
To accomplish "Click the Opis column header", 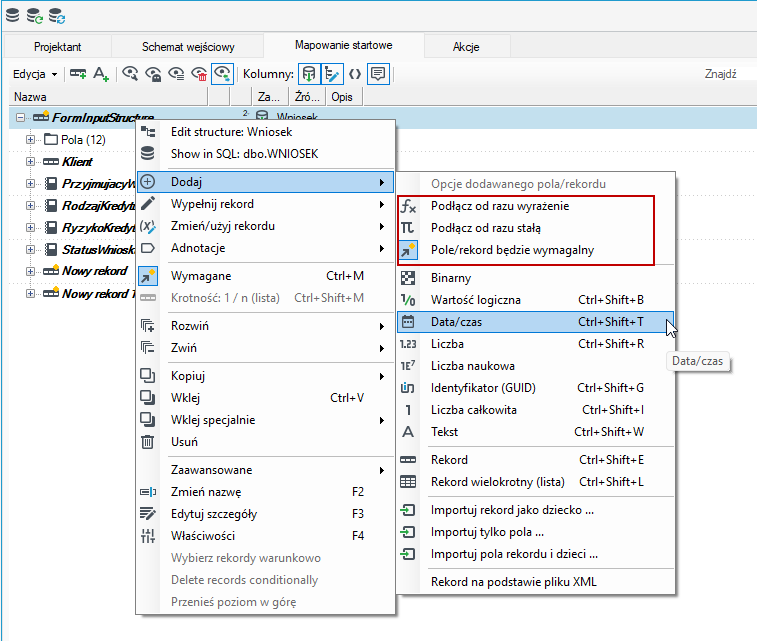I will tap(344, 97).
